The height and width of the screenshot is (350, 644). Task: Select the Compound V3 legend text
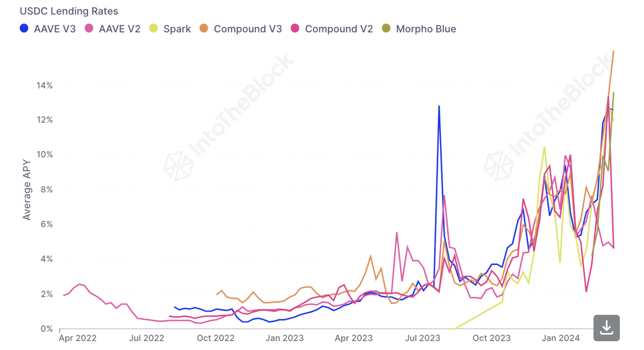248,29
